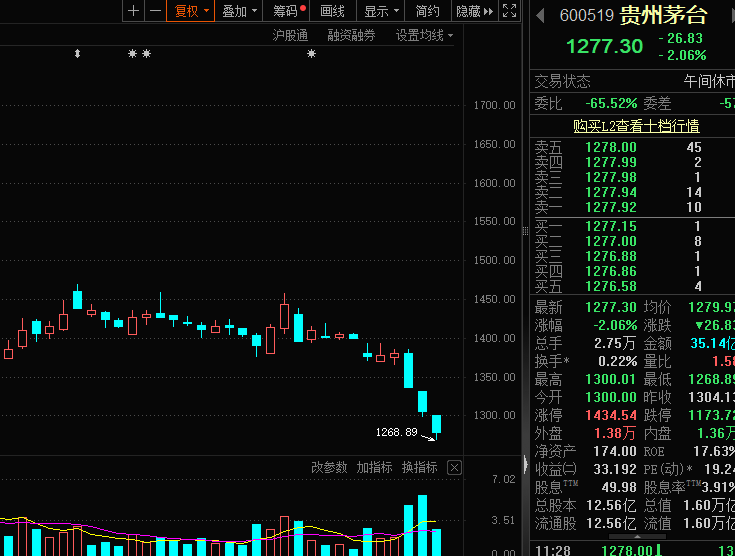Screen dimensions: 735x556
Task: Click stock code 600519
Action: (586, 15)
